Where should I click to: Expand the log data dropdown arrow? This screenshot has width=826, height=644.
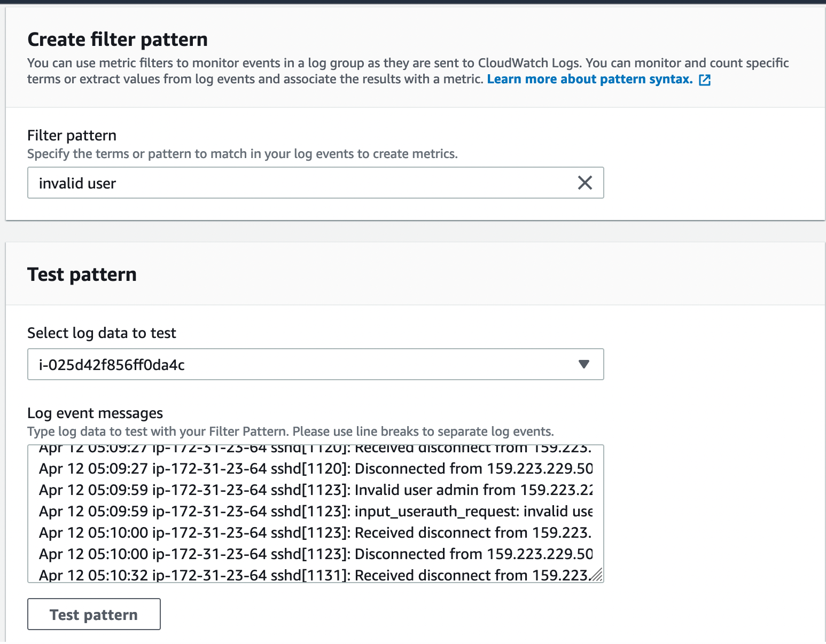click(583, 364)
